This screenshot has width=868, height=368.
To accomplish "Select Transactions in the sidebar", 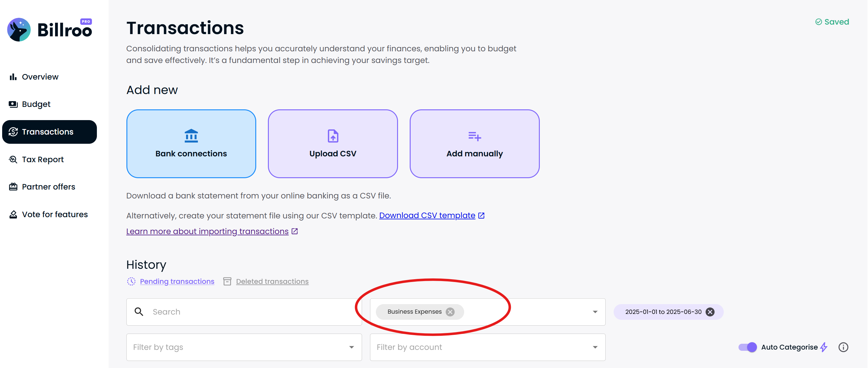I will click(50, 132).
